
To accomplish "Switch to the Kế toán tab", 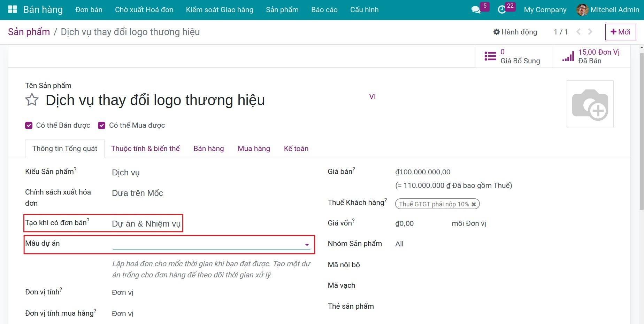I will point(296,149).
